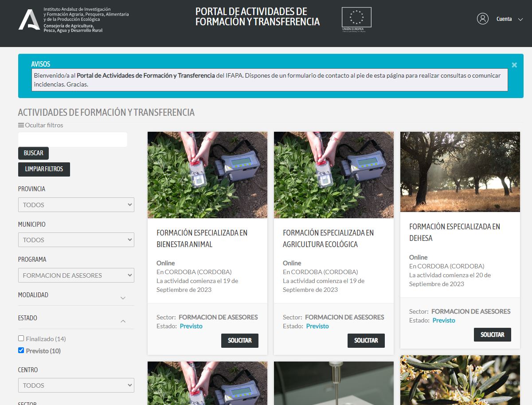532x405 pixels.
Task: Click Previsto status on the Dehesa card
Action: 444,320
